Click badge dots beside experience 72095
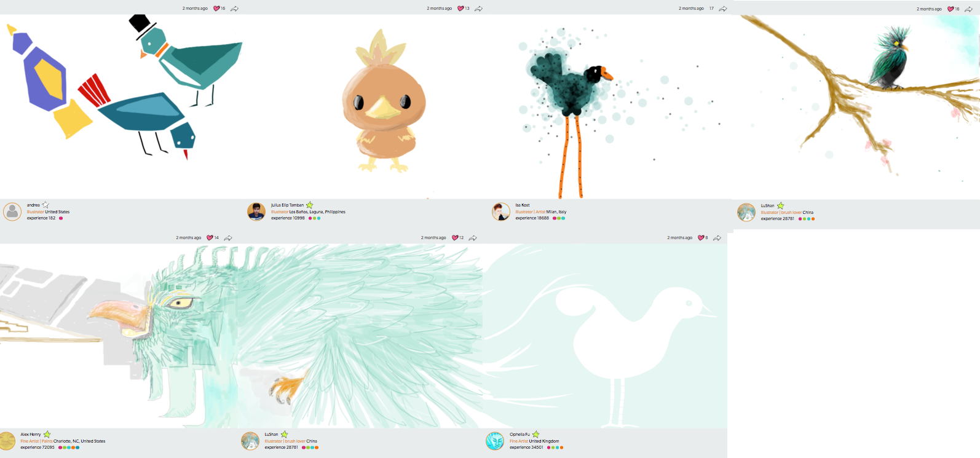 [x=69, y=448]
